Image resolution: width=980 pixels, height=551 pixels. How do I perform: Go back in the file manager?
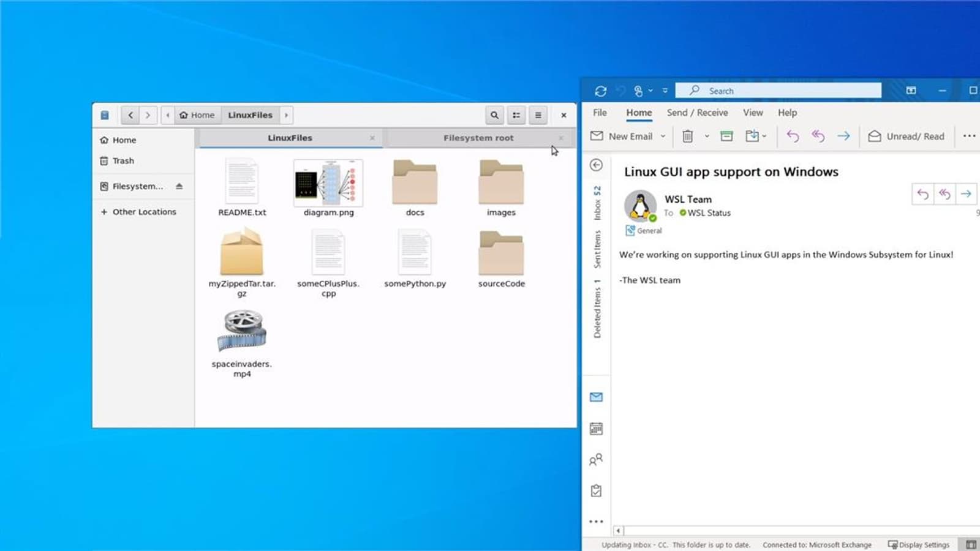130,115
